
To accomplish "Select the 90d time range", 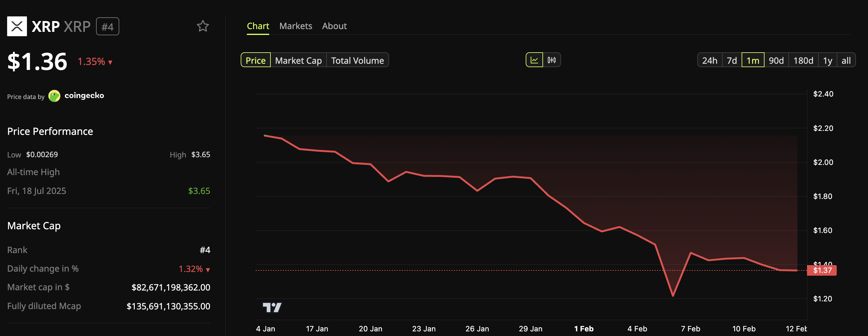I will (x=777, y=60).
